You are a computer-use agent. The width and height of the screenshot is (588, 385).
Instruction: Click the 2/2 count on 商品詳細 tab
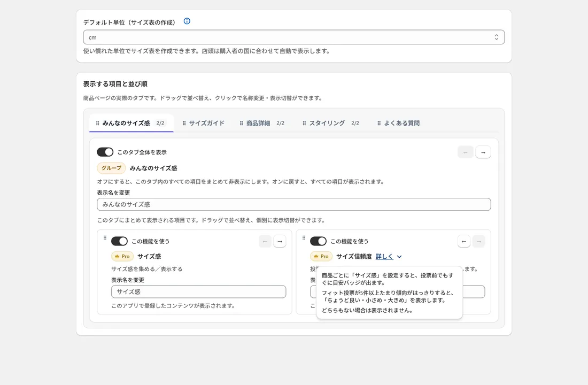coord(280,123)
